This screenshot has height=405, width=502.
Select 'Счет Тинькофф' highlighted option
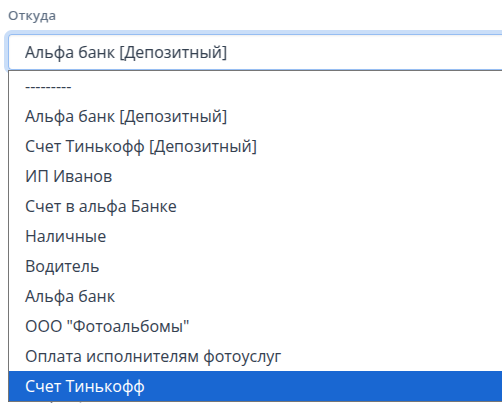click(x=255, y=386)
